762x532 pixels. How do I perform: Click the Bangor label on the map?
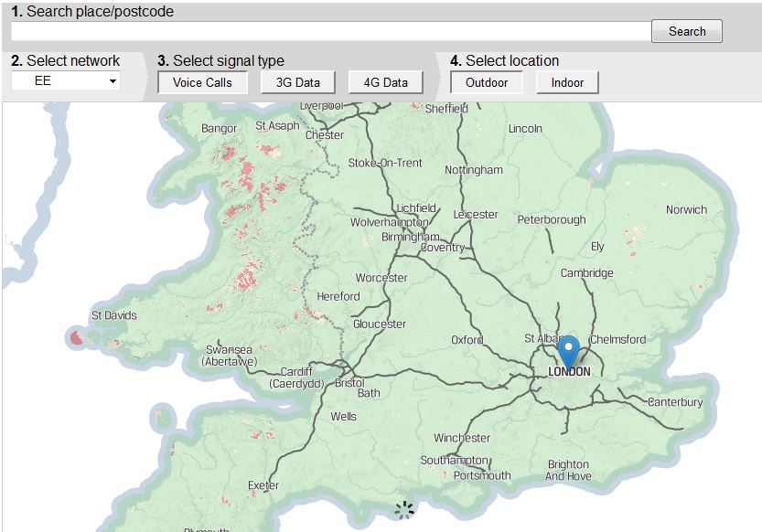[x=219, y=129]
